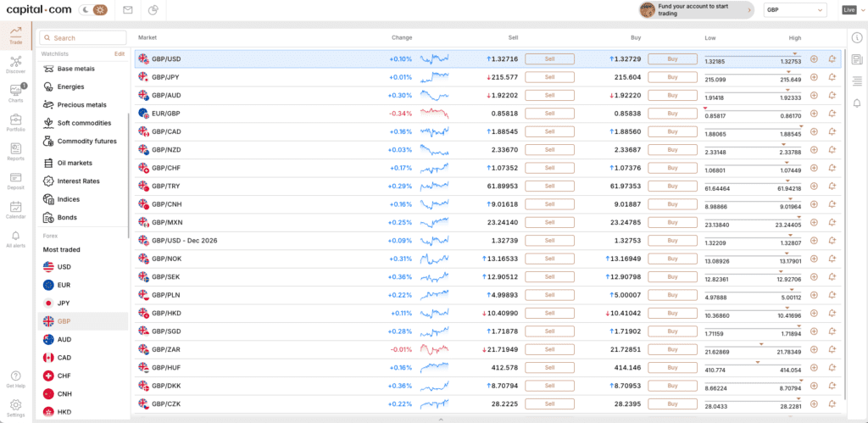Select Interest Rates category

click(78, 181)
